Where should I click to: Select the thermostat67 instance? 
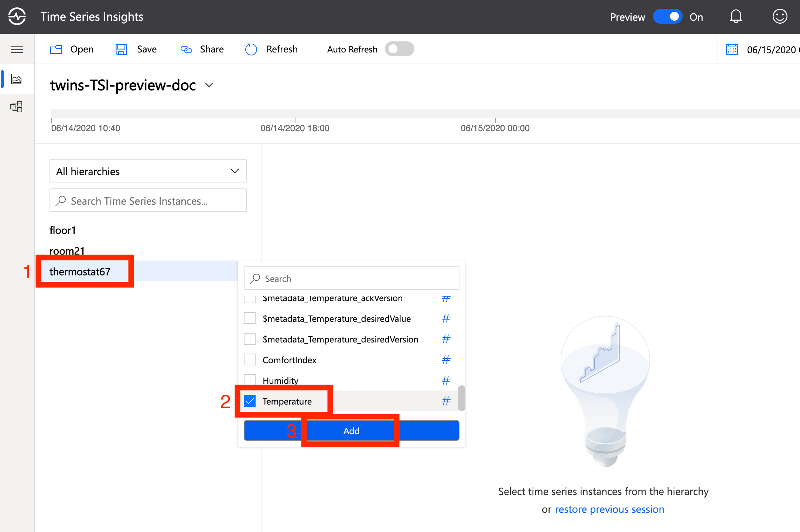pos(80,272)
